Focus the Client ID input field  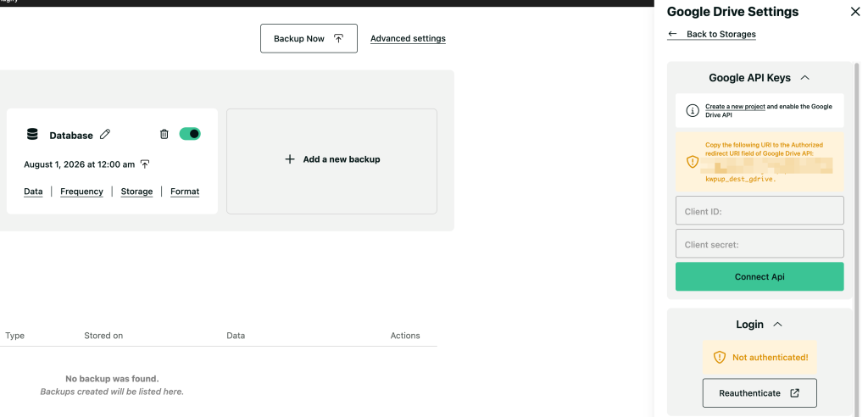click(759, 210)
